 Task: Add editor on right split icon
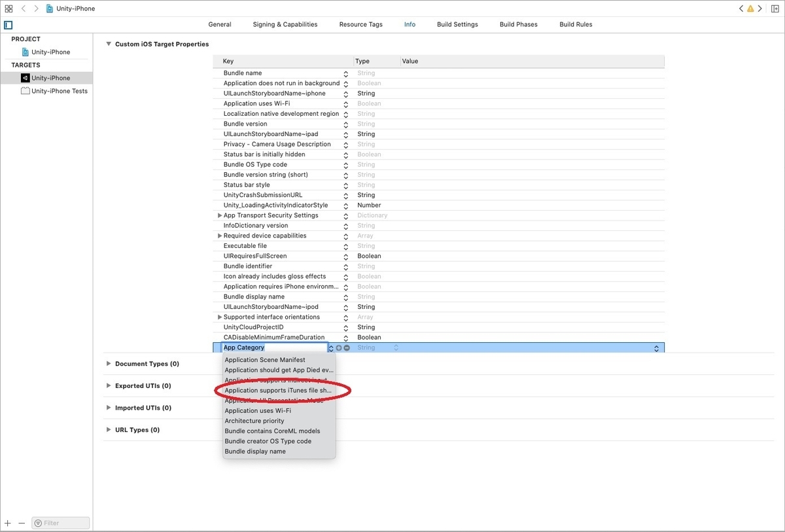click(776, 9)
